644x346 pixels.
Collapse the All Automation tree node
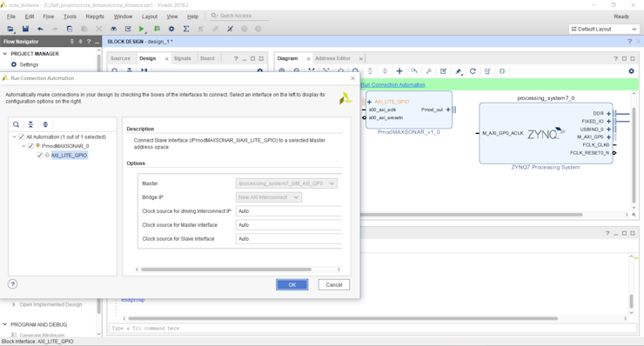point(15,136)
